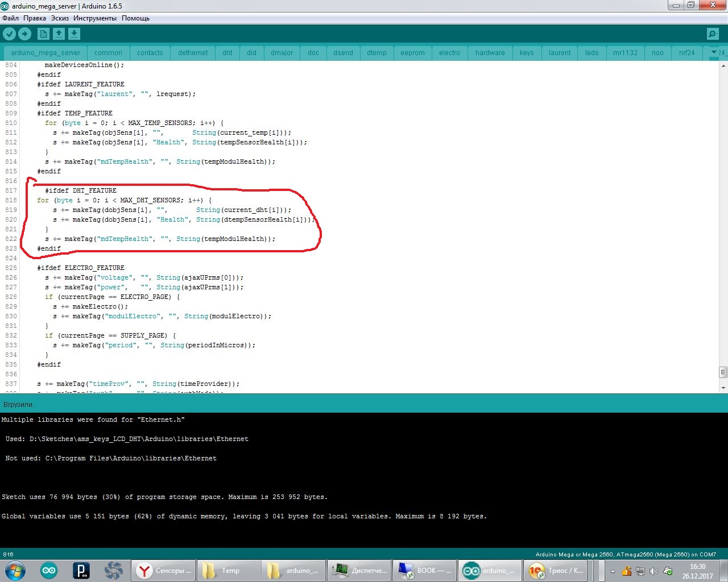Switch to the Yandex "Сенсоры" taskbar window
The height and width of the screenshot is (582, 728).
click(164, 571)
